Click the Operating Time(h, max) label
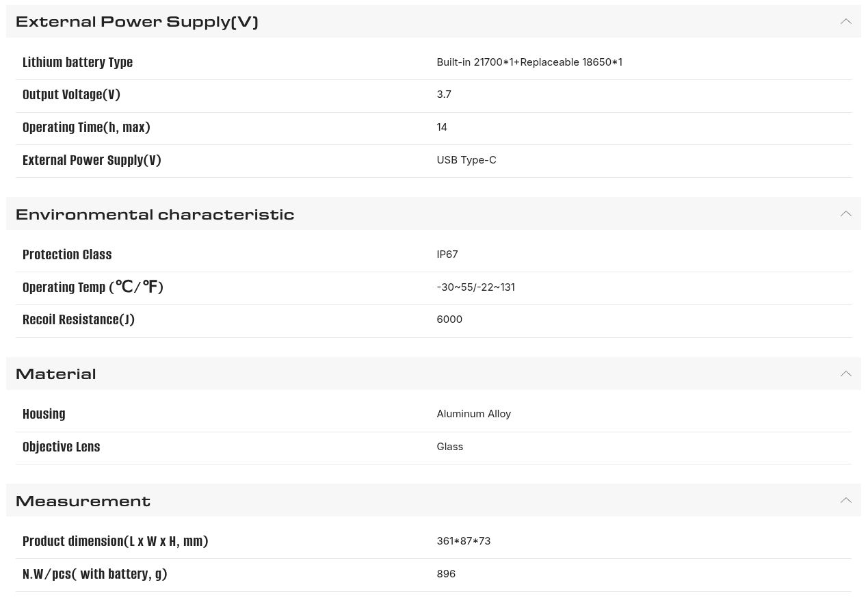 [x=86, y=127]
